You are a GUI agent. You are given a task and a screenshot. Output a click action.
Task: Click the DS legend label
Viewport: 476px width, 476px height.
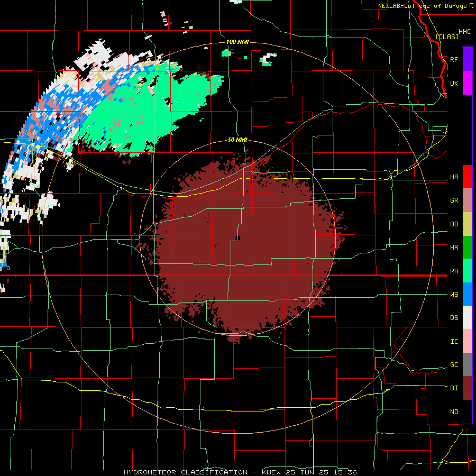pos(454,318)
